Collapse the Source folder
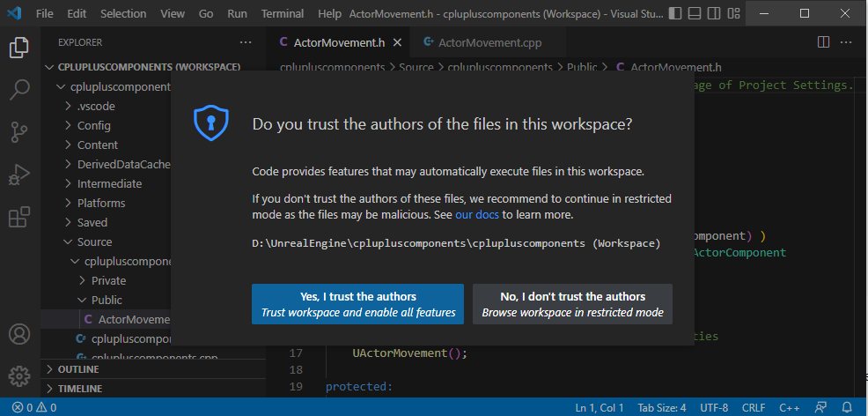 94,241
